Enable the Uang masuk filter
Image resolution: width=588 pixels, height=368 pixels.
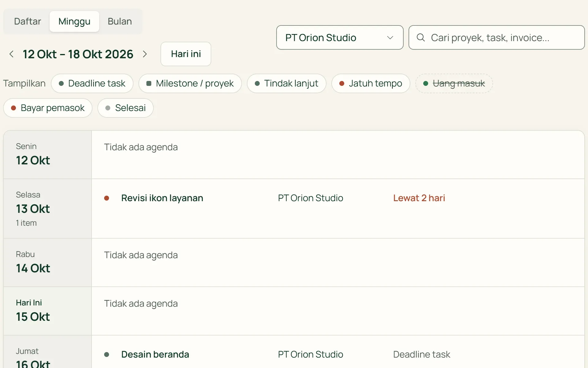(454, 83)
